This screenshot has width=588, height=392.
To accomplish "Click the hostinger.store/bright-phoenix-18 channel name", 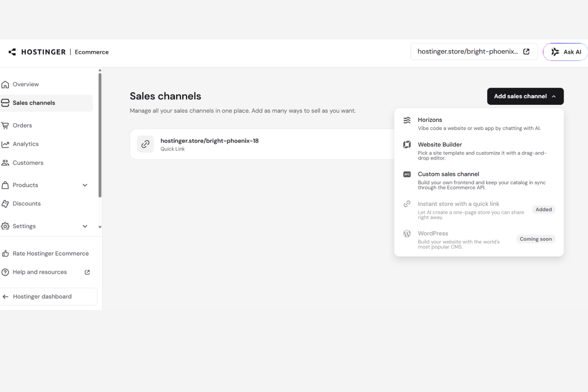I will pyautogui.click(x=209, y=141).
